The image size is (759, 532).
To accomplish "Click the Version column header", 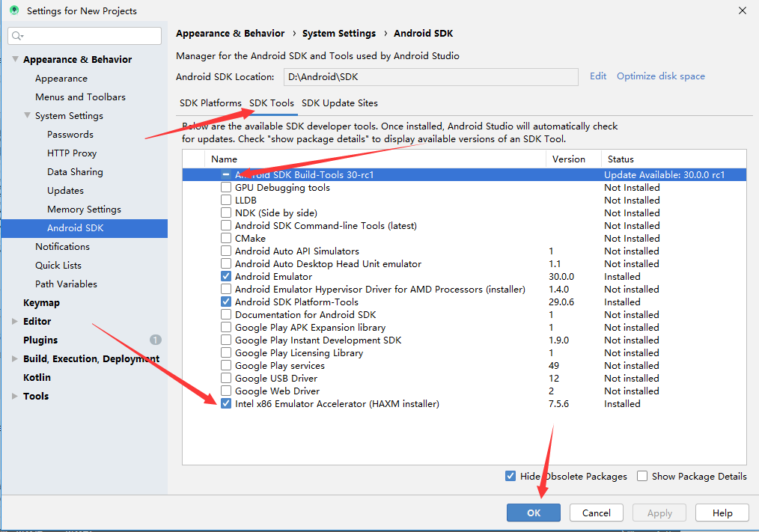I will pyautogui.click(x=569, y=159).
